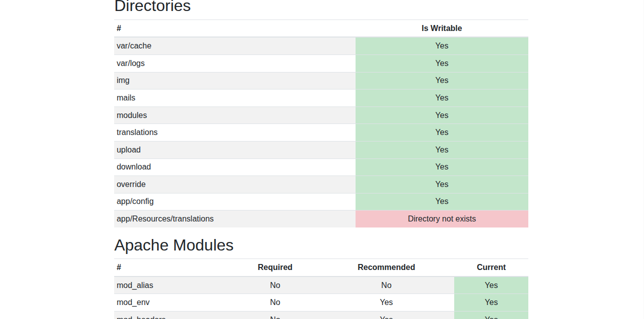Select the upload directory row label

[x=128, y=150]
